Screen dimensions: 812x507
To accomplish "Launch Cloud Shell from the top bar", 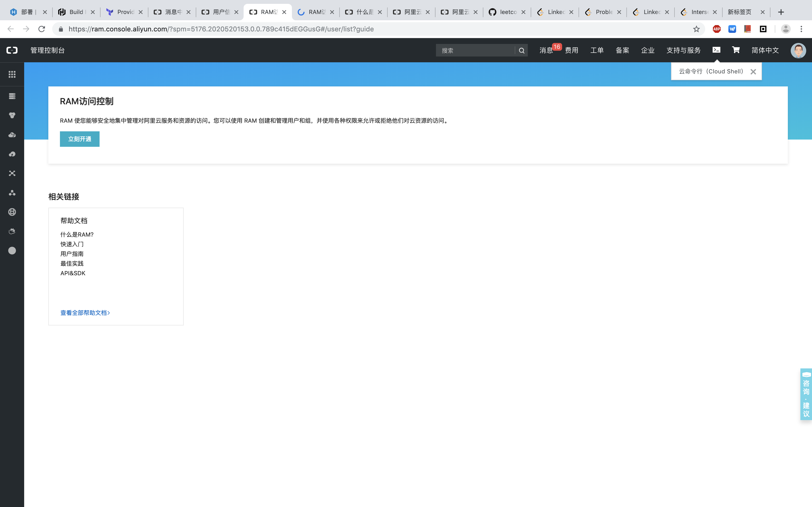I will click(x=716, y=50).
